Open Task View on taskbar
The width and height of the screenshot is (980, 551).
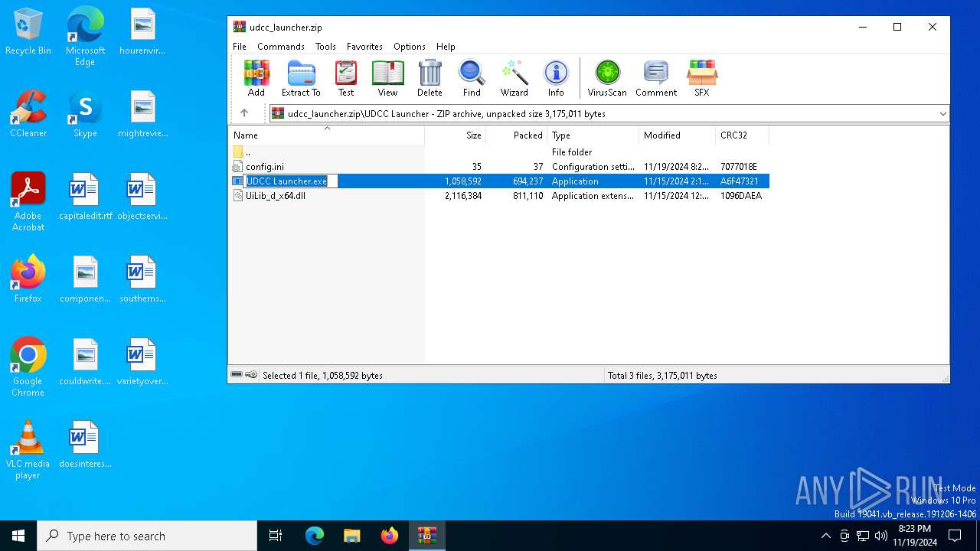pos(276,536)
